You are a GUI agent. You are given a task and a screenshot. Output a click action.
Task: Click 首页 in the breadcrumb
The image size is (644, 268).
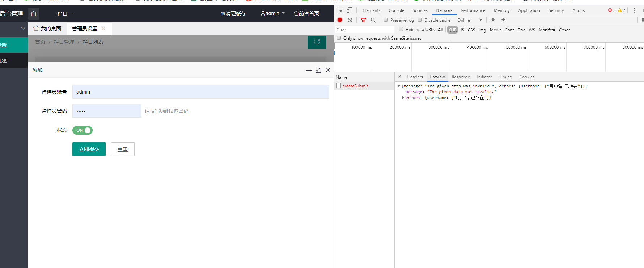[40, 42]
